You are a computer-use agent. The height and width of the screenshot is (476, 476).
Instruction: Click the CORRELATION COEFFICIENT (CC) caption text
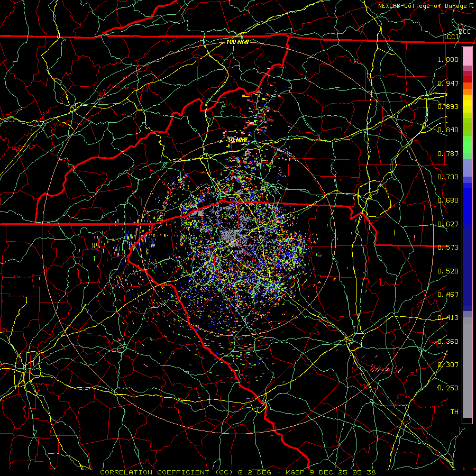click(167, 472)
